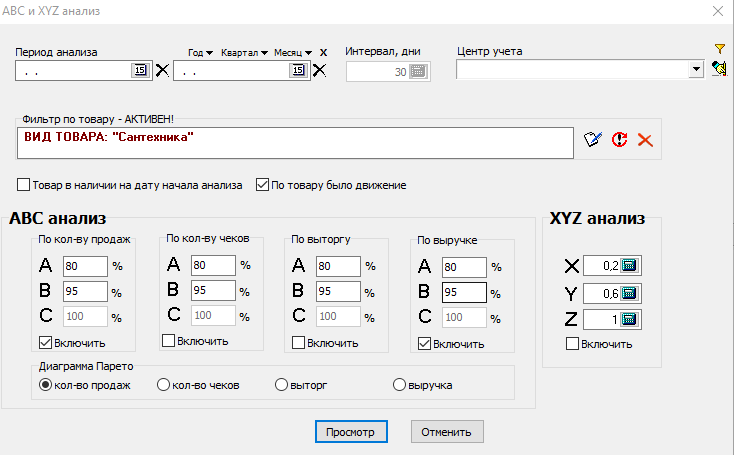
Task: Open calculator for X value in XYZ analysis
Action: point(629,266)
